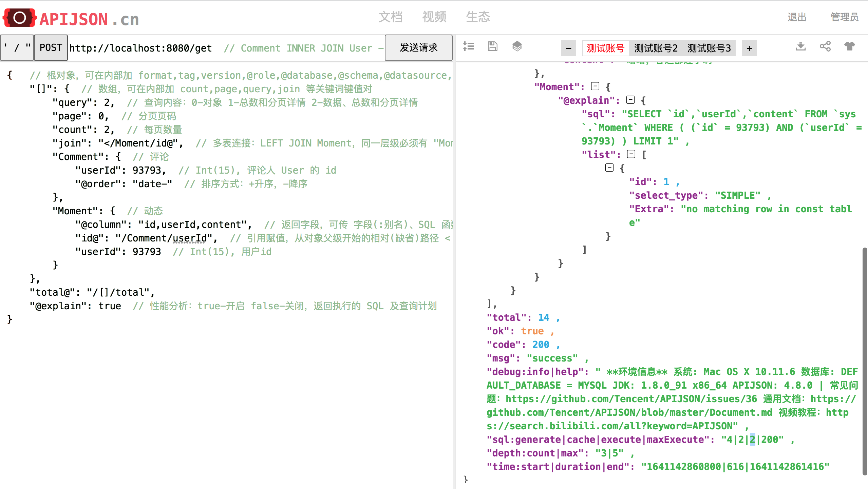The height and width of the screenshot is (489, 868).
Task: Select the 测试账号 account tab
Action: (x=605, y=48)
